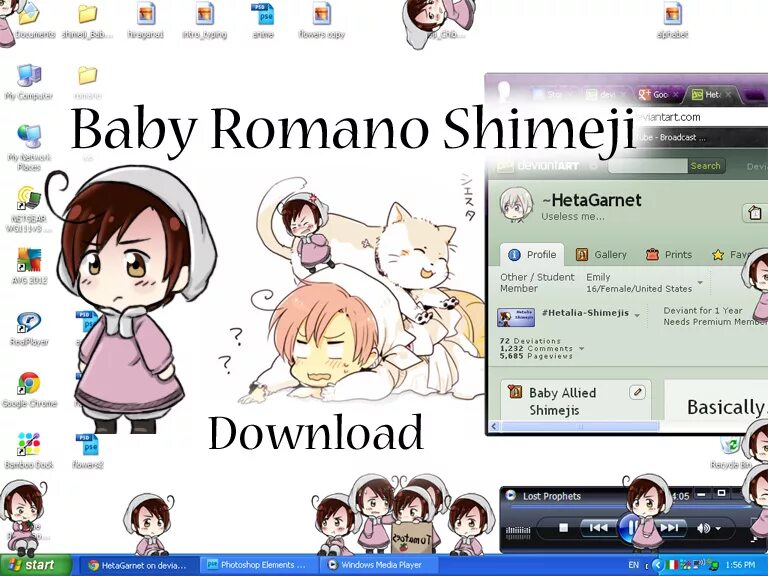
Task: Click the deviantArt Search button
Action: 705,166
